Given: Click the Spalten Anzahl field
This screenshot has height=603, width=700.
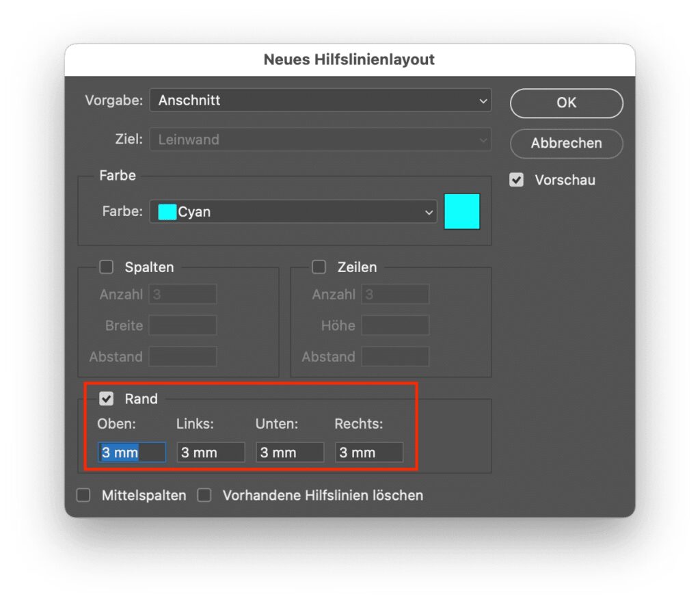Looking at the screenshot, I should pos(183,295).
